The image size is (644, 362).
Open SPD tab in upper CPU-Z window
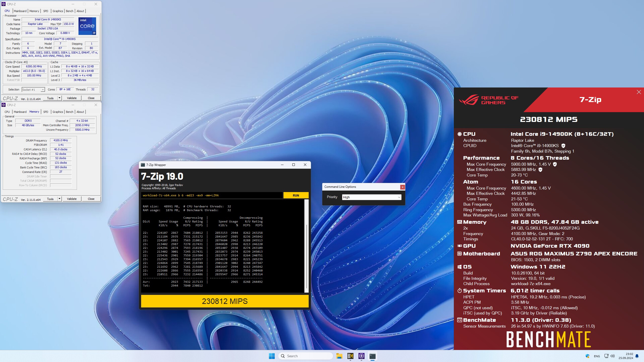point(46,11)
